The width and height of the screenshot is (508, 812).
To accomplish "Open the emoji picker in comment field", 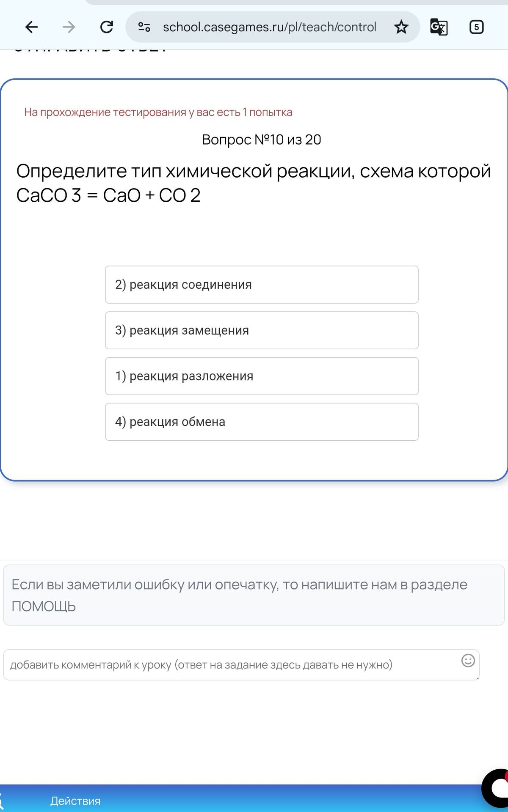I will [468, 661].
